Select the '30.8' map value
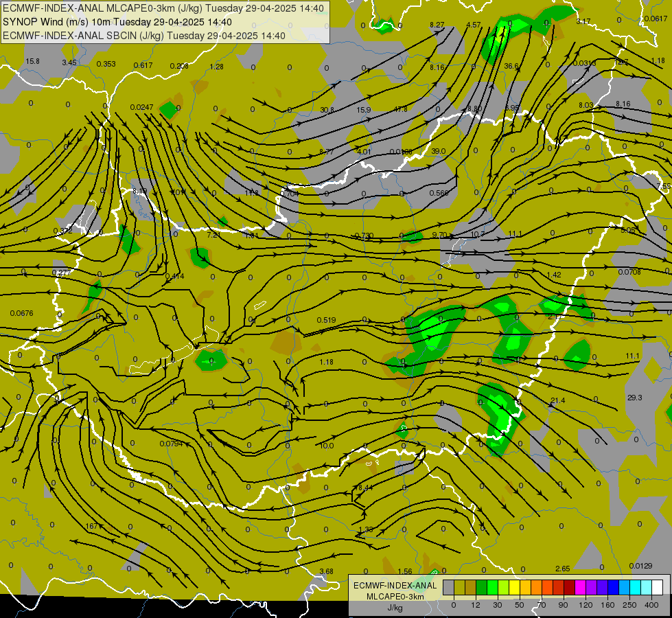Screen dimensions: 672x618 [327, 111]
